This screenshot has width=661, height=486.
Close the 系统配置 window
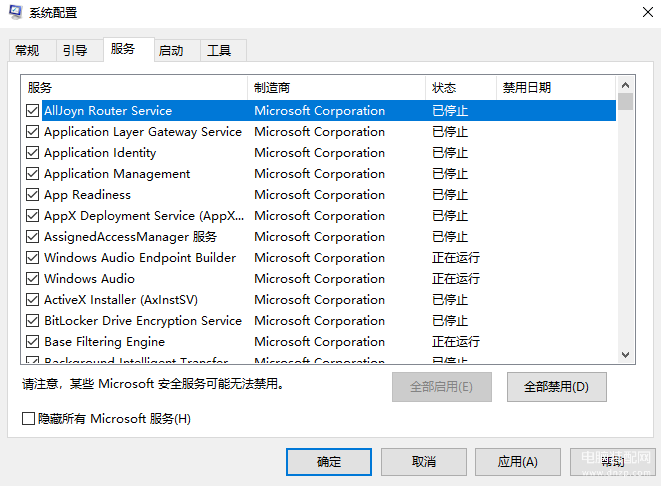[x=648, y=12]
